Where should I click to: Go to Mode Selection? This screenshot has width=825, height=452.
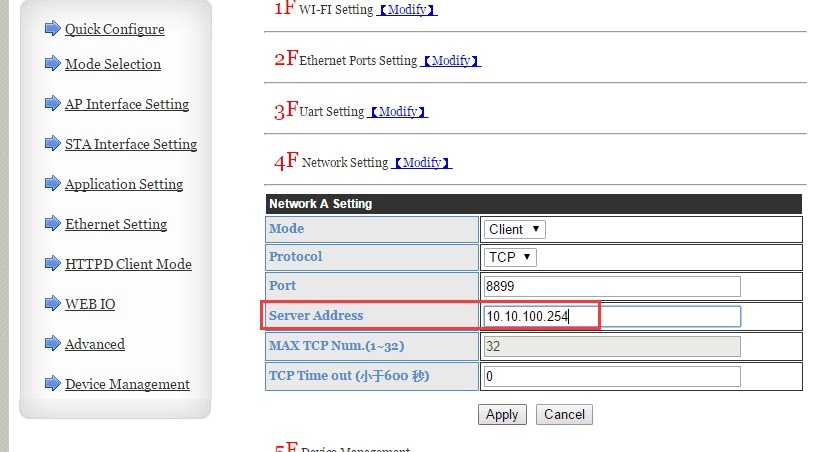click(x=113, y=64)
